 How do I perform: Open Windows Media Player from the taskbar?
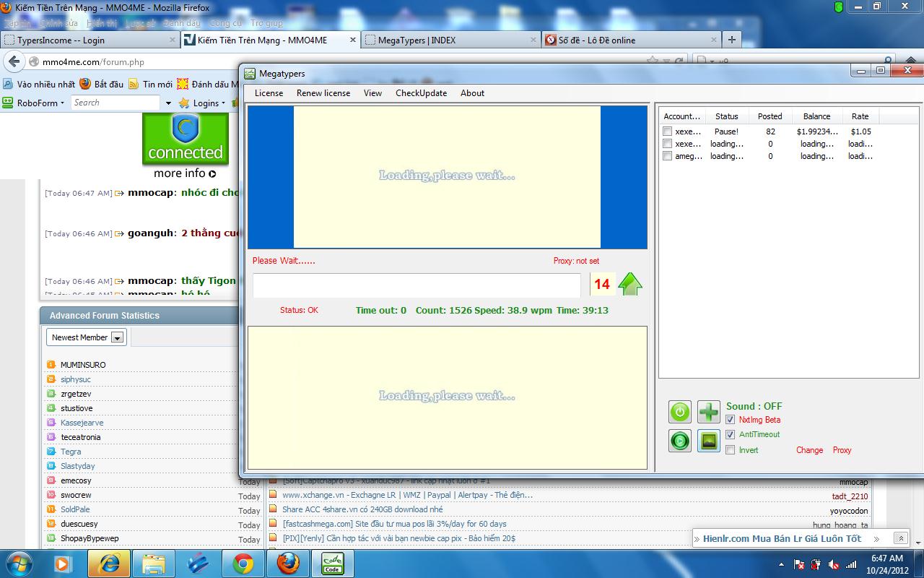(x=63, y=563)
